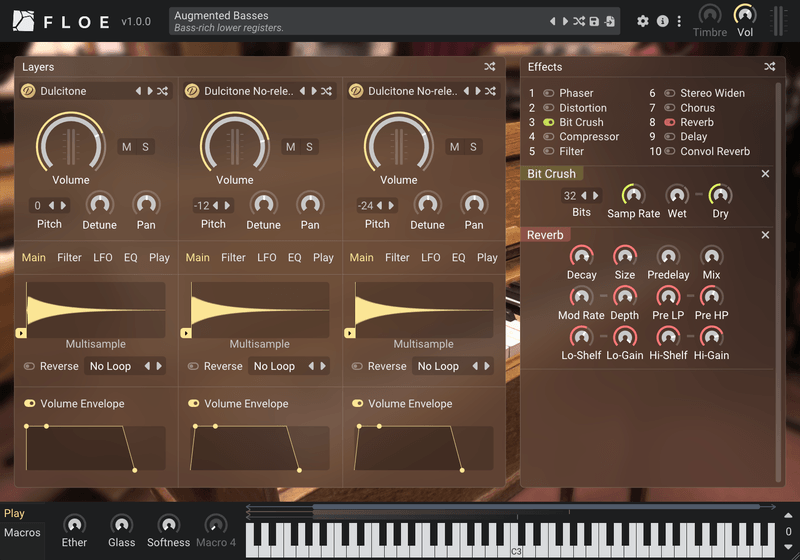This screenshot has height=560, width=800.
Task: Select previous instrument for second layer Dulcitone No-rele
Action: click(302, 91)
